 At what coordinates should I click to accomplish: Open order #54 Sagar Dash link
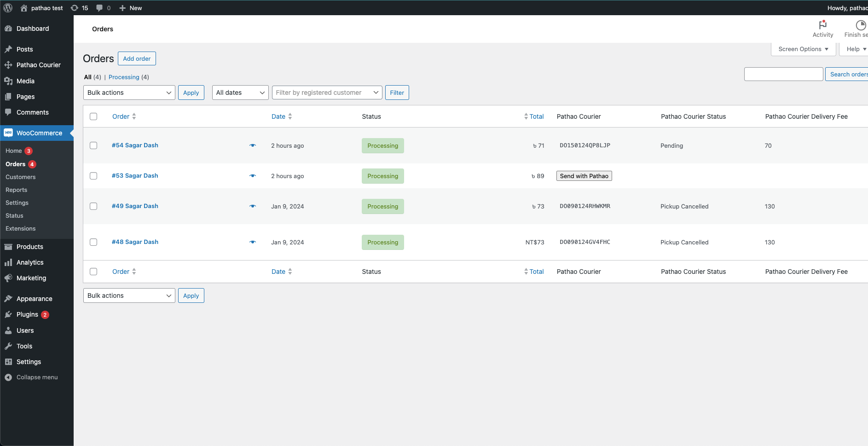135,145
